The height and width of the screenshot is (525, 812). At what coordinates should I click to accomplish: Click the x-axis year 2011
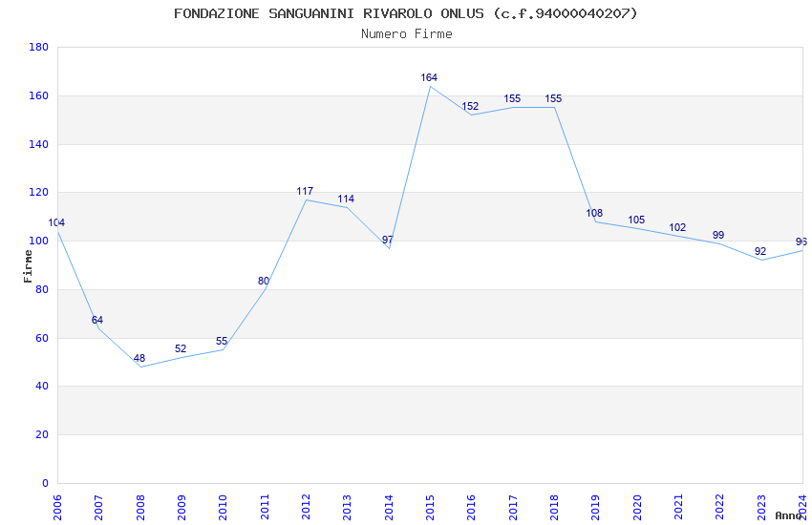click(264, 507)
